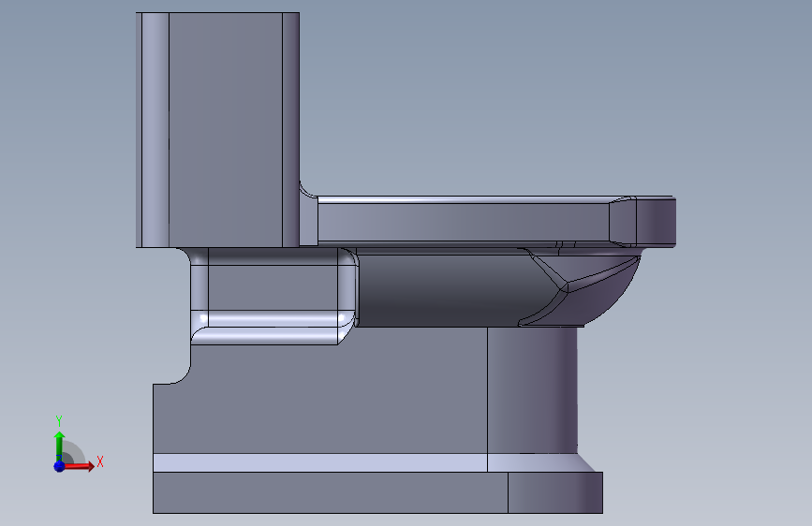
Task: Select the rounded front edge of the seat lid
Action: (656, 222)
